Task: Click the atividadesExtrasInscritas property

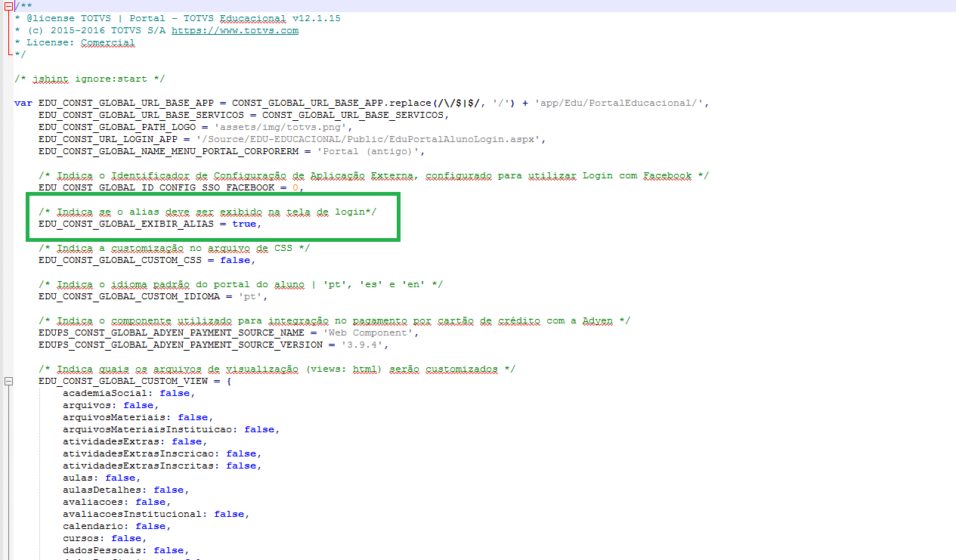Action: (162, 466)
